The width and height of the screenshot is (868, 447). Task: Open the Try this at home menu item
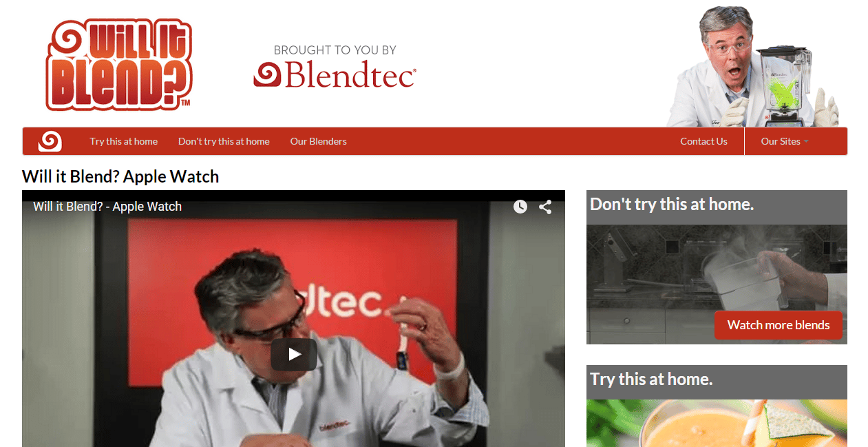pyautogui.click(x=124, y=141)
